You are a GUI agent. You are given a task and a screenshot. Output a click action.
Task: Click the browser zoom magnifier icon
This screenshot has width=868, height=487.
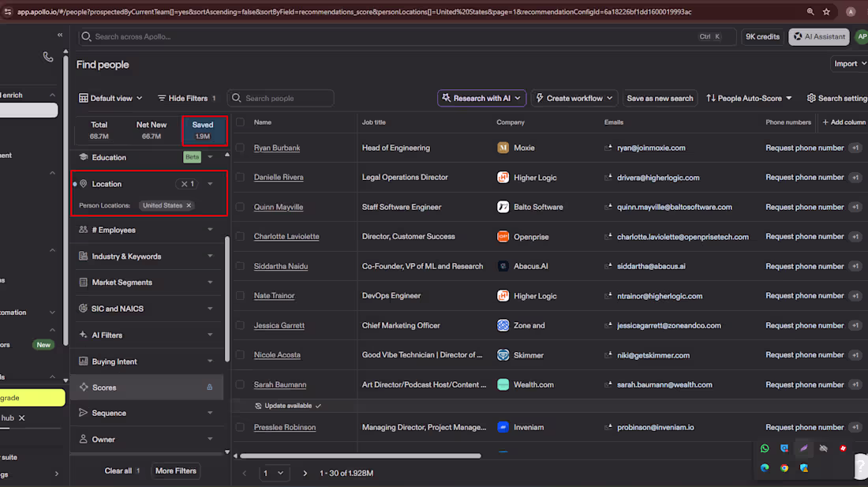[x=810, y=12]
